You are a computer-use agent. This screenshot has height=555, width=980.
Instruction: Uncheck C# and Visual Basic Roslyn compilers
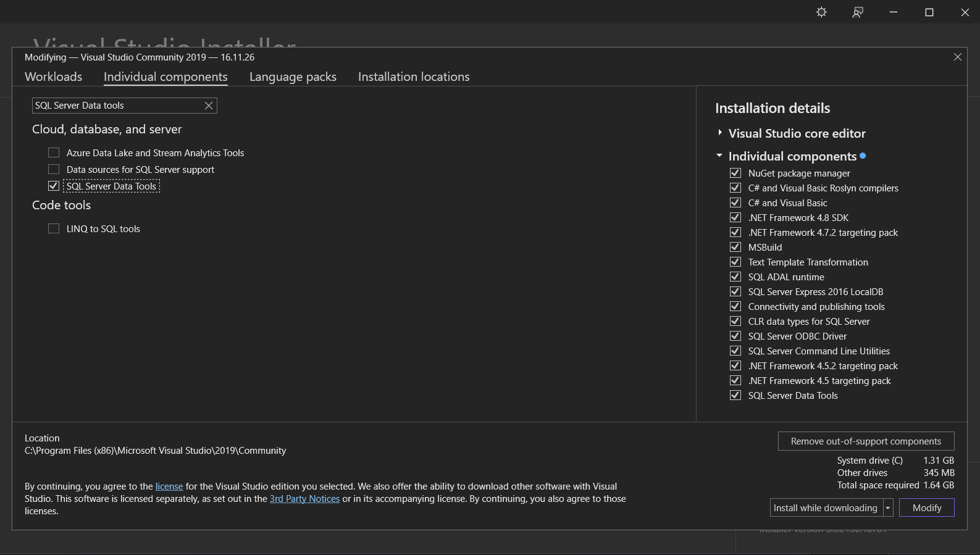[735, 188]
